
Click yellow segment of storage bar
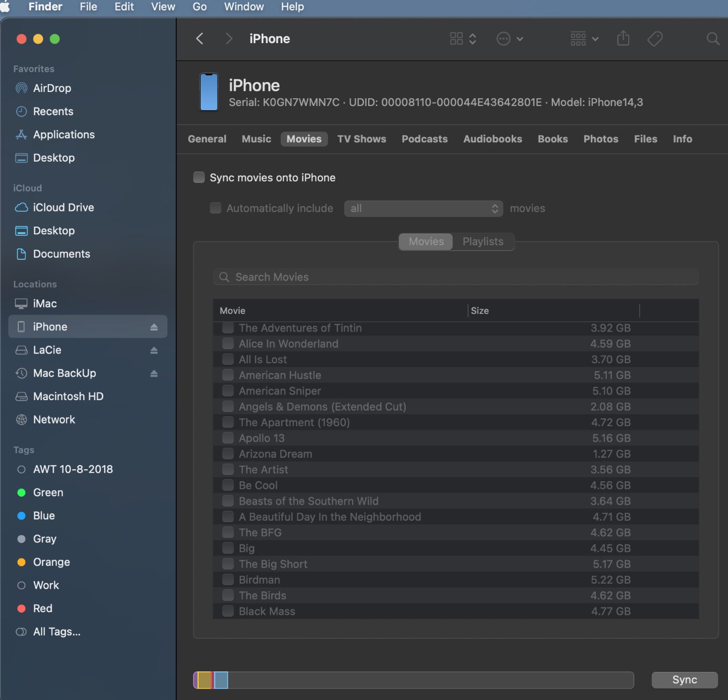(204, 680)
